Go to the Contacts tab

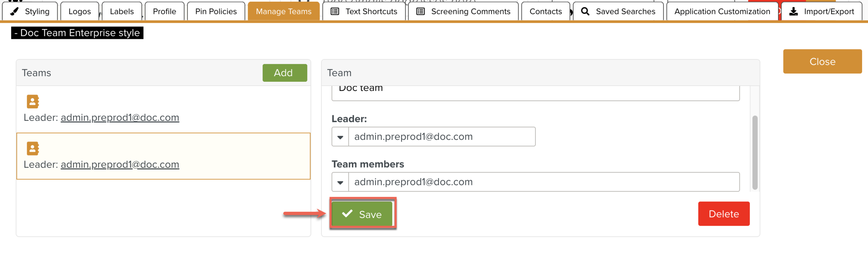(545, 11)
